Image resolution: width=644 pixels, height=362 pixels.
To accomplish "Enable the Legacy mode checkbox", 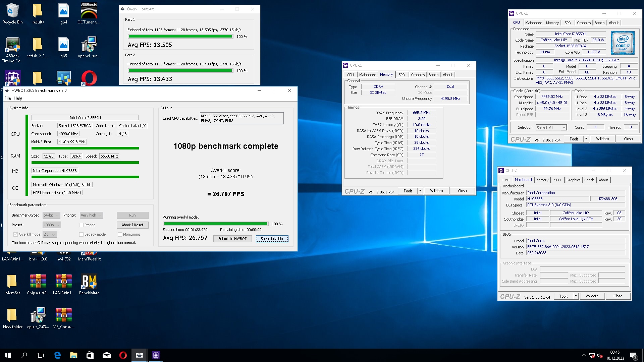I will pos(81,234).
